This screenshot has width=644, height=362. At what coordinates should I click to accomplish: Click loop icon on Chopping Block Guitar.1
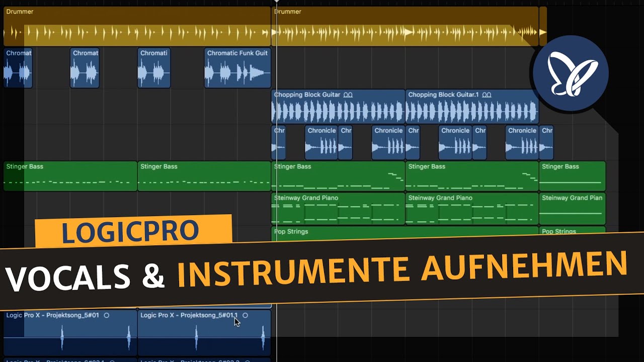(x=487, y=95)
